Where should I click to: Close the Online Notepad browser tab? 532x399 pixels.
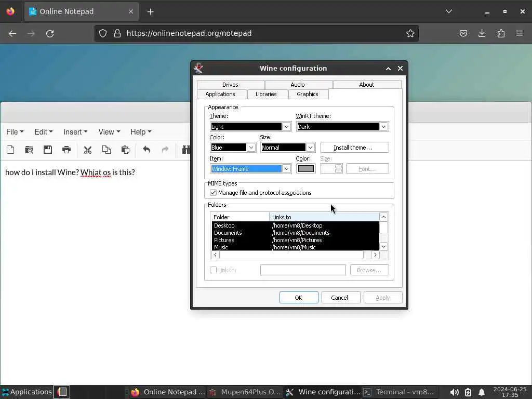coord(131,11)
